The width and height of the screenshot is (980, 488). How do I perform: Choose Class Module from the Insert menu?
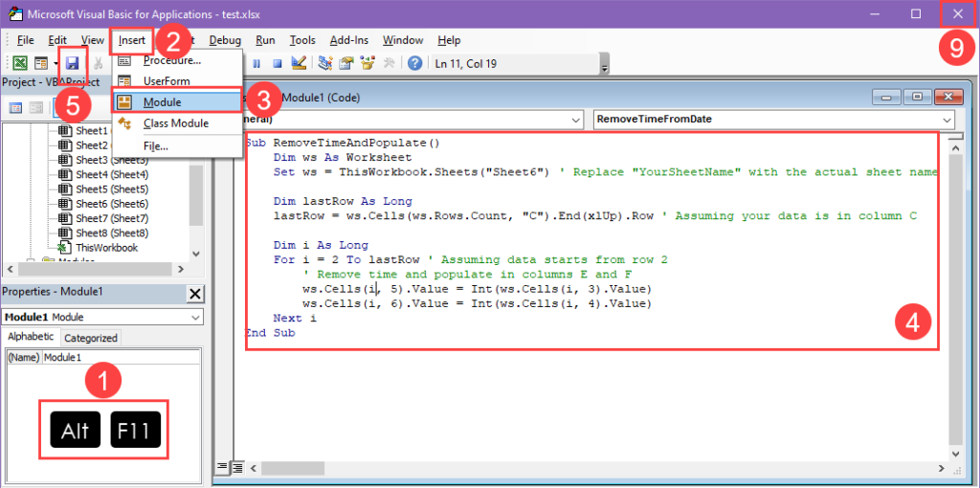[177, 123]
